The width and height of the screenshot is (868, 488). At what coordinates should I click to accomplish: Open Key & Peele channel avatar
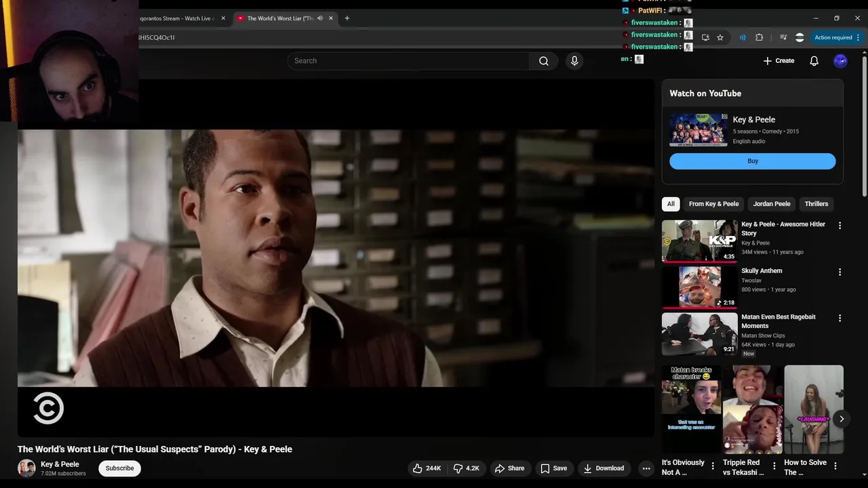26,468
